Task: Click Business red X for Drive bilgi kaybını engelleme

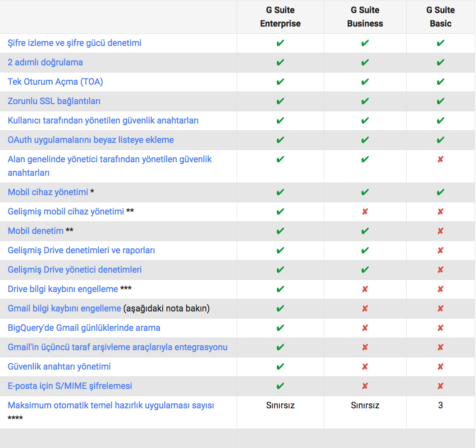Action: pos(365,289)
